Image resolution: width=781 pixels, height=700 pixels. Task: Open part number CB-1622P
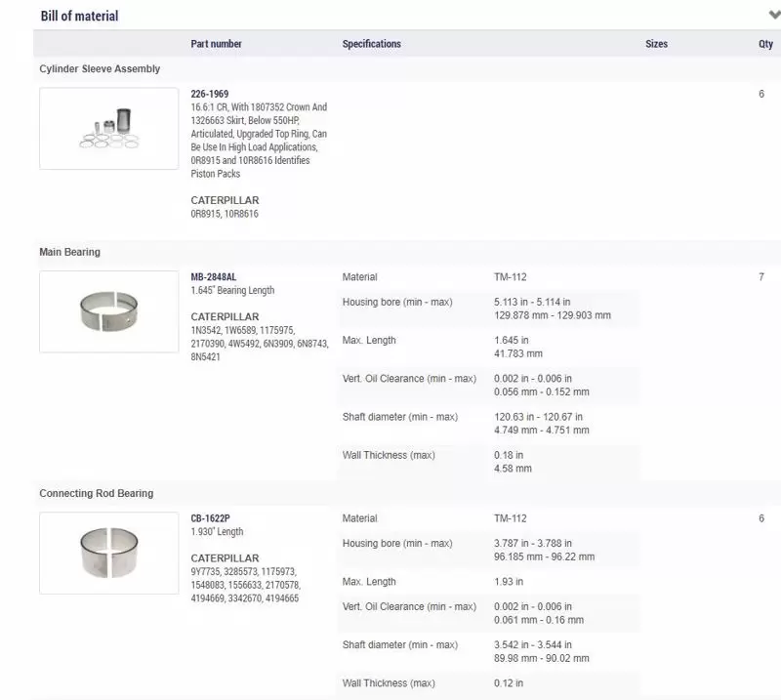point(210,518)
